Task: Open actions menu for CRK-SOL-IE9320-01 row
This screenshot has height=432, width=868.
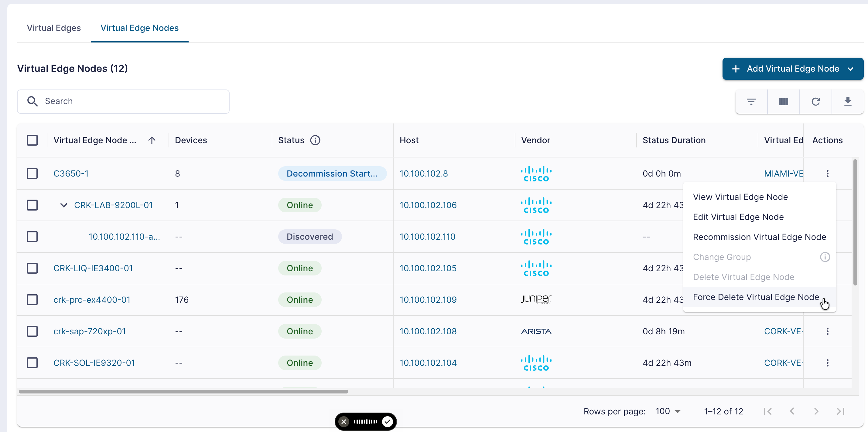Action: coord(827,363)
